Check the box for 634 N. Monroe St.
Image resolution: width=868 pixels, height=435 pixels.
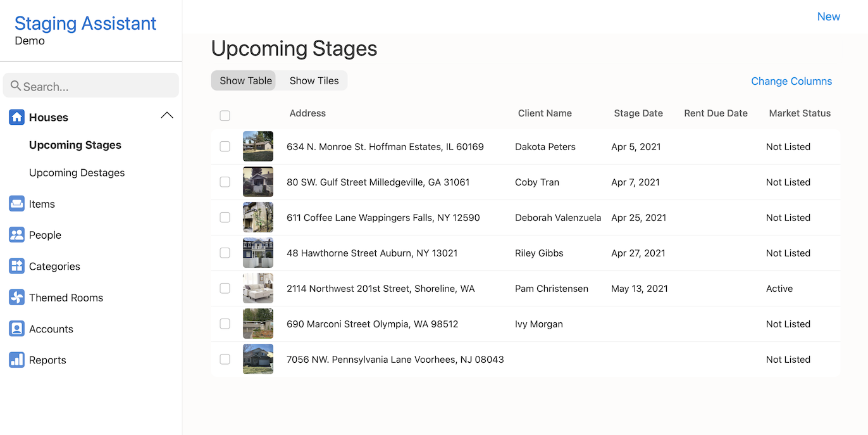tap(225, 146)
